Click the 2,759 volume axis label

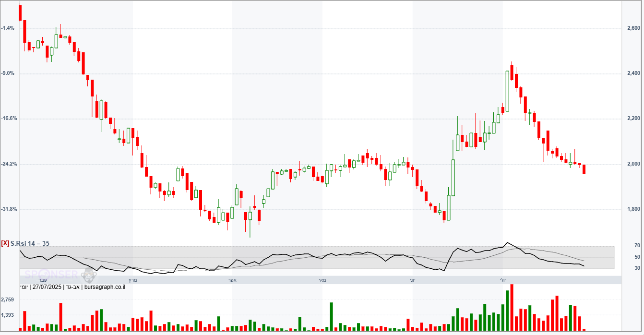pyautogui.click(x=8, y=300)
